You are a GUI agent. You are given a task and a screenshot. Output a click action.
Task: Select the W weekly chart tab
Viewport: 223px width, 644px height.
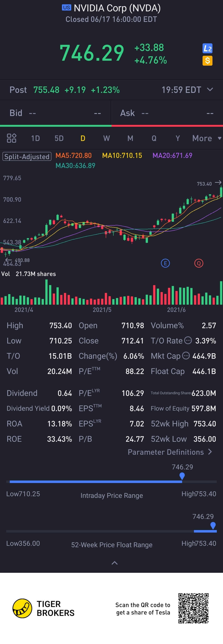(107, 138)
